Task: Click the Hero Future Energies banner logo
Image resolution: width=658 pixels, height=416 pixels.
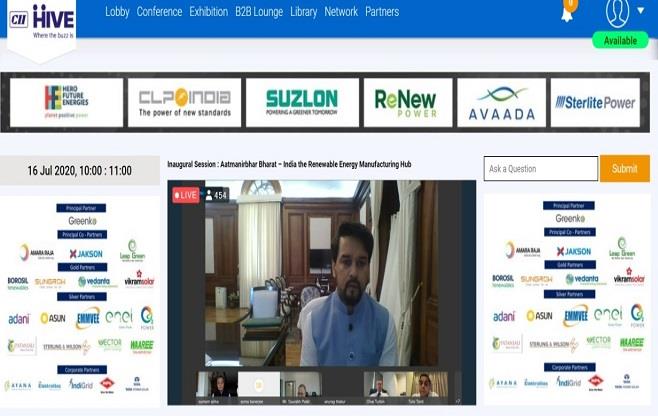Action: (x=66, y=102)
